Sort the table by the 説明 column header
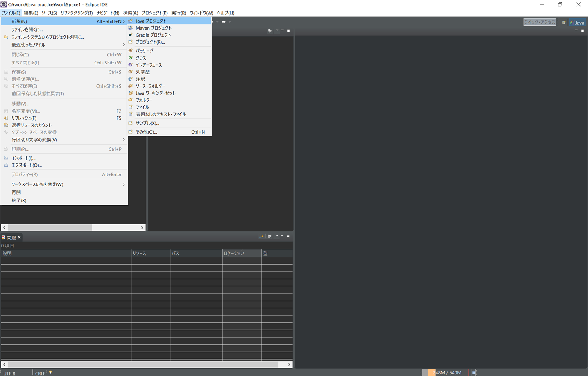This screenshot has height=376, width=588. tap(66, 253)
